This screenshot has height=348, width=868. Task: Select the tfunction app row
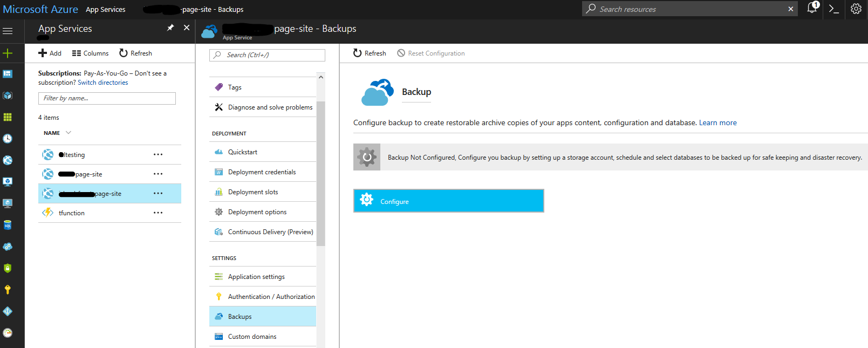(72, 213)
